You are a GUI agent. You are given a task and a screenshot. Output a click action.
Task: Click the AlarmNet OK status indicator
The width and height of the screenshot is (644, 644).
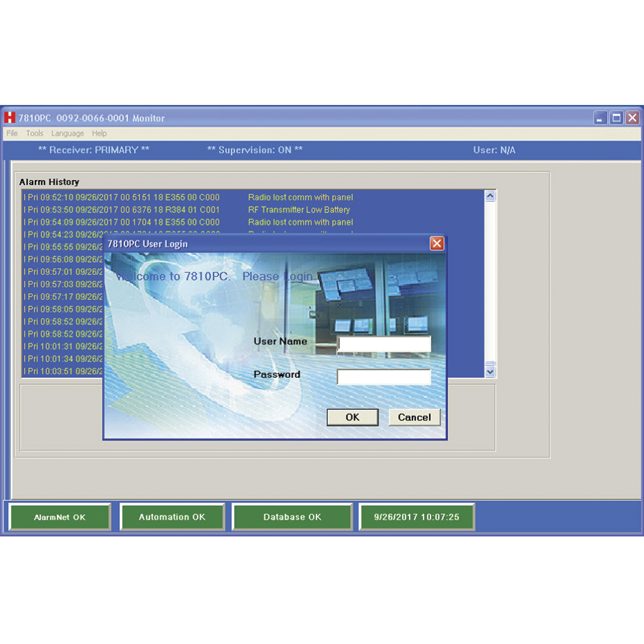[x=60, y=517]
